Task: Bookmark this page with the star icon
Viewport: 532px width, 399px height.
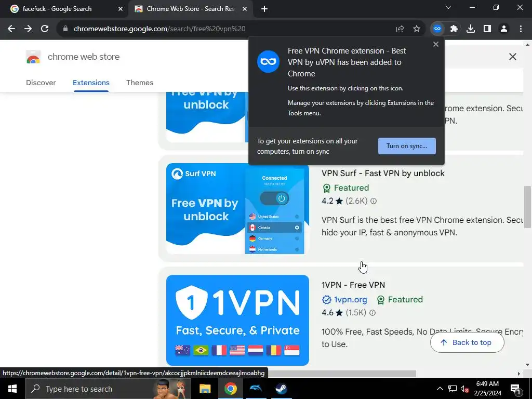Action: [417, 29]
